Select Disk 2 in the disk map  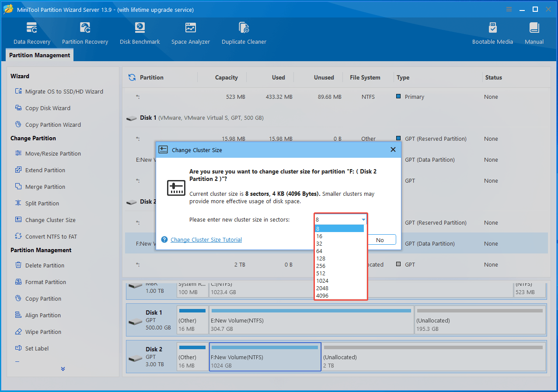[x=151, y=357]
